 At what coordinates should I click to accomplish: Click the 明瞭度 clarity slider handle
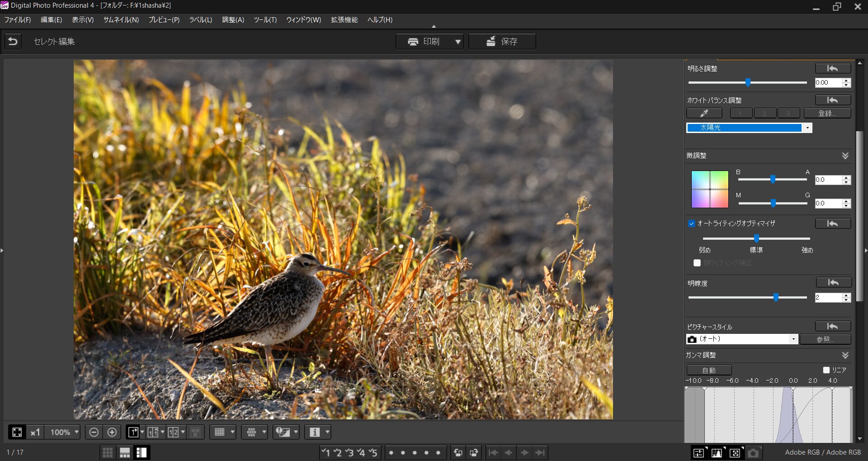pyautogui.click(x=776, y=297)
